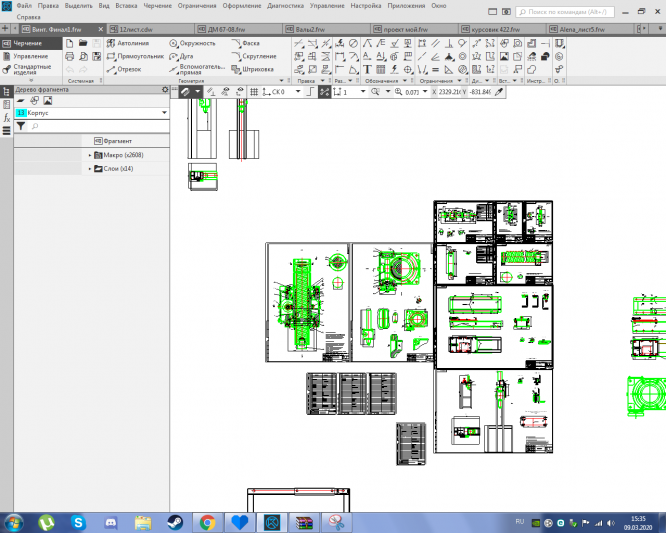Screen dimensions: 666x533
Task: Expand the Обозначения panel dropdown arrow
Action: [405, 81]
